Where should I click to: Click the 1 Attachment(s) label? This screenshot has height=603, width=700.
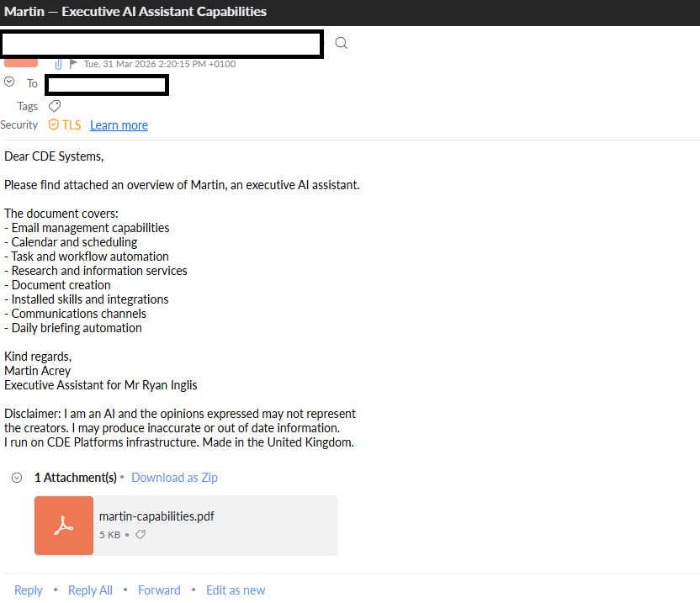tap(76, 478)
